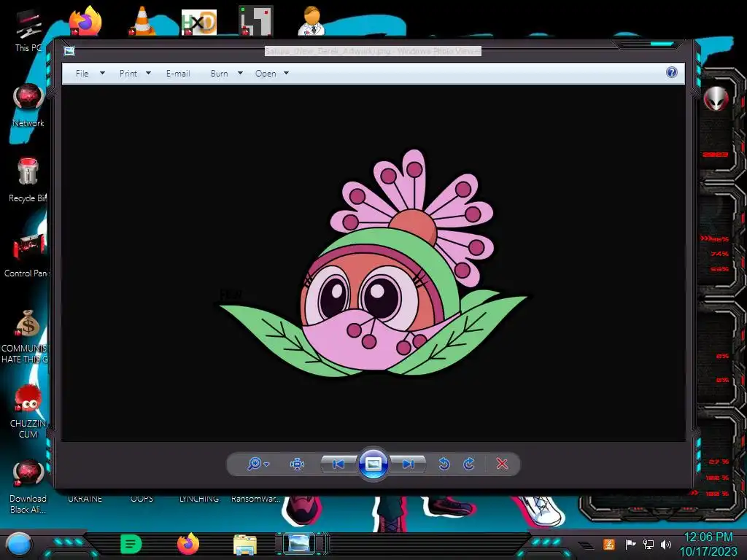Select the red fuzzy creature desktop icon

[x=28, y=411]
